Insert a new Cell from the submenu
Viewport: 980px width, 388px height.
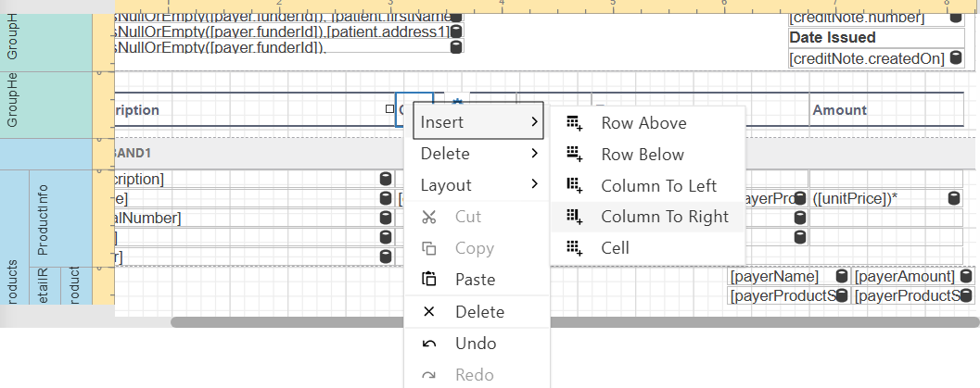click(x=615, y=248)
